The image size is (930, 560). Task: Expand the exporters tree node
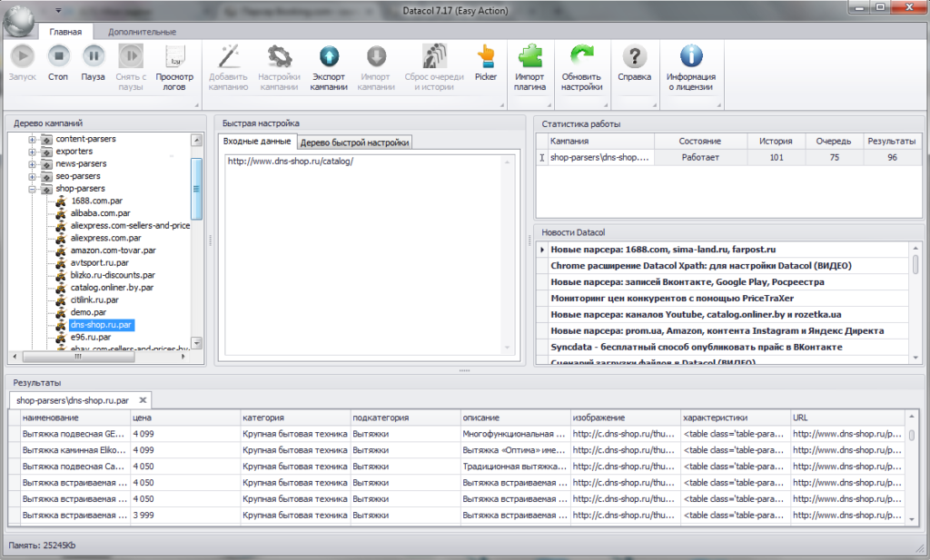tap(32, 152)
